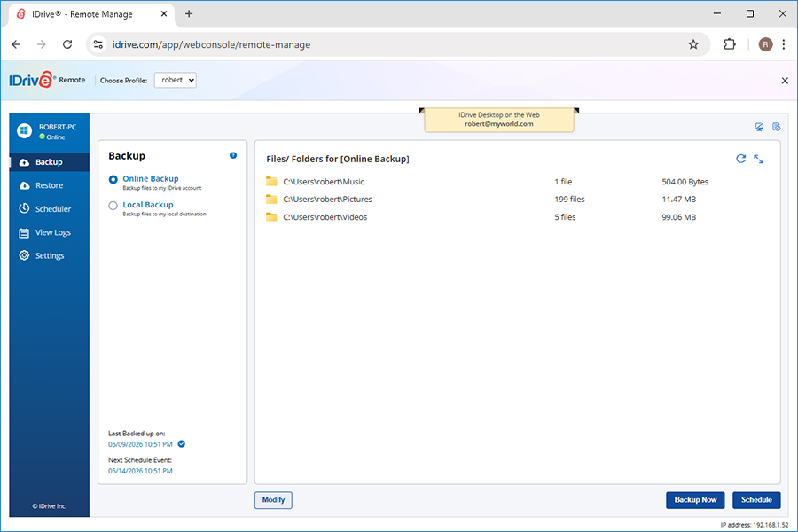Select the C:\Users\robert\Music folder row
798x532 pixels.
pos(518,182)
